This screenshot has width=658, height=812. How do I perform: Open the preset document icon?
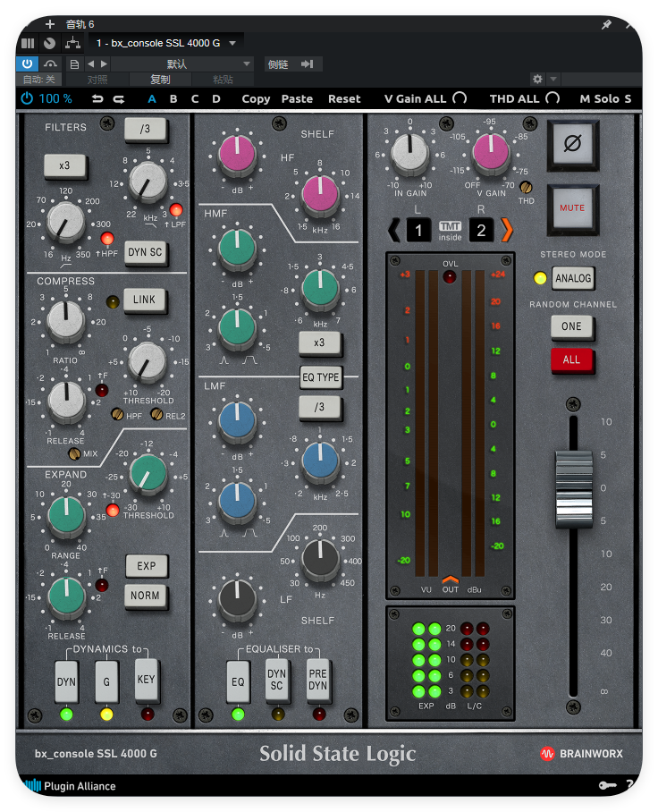tap(74, 64)
